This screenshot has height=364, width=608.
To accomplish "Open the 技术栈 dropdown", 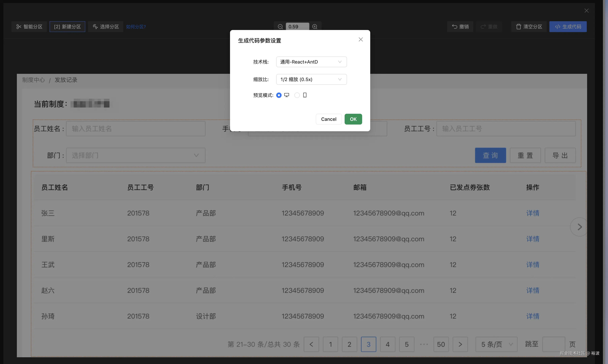I will (x=311, y=62).
